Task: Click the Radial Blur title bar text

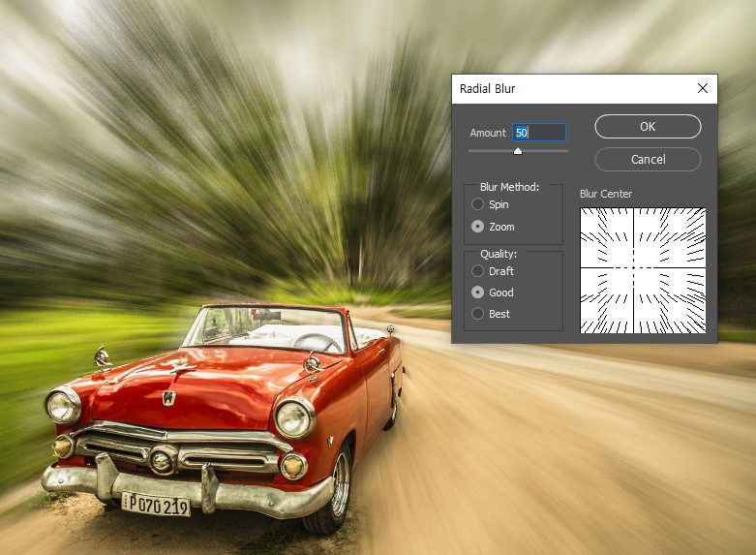Action: point(487,89)
